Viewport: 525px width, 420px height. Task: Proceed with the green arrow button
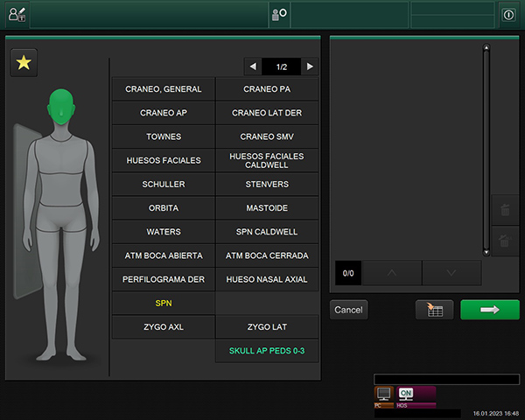point(490,310)
